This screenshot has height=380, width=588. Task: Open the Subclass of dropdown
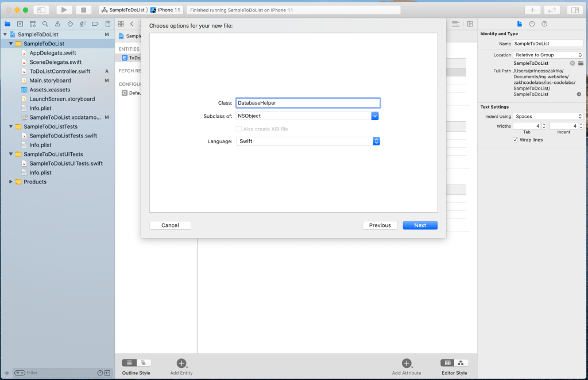click(x=374, y=116)
